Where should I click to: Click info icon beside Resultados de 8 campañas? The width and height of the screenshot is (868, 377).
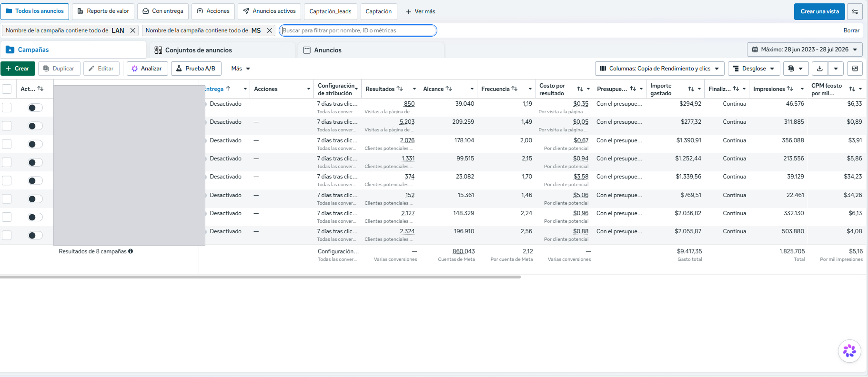131,251
